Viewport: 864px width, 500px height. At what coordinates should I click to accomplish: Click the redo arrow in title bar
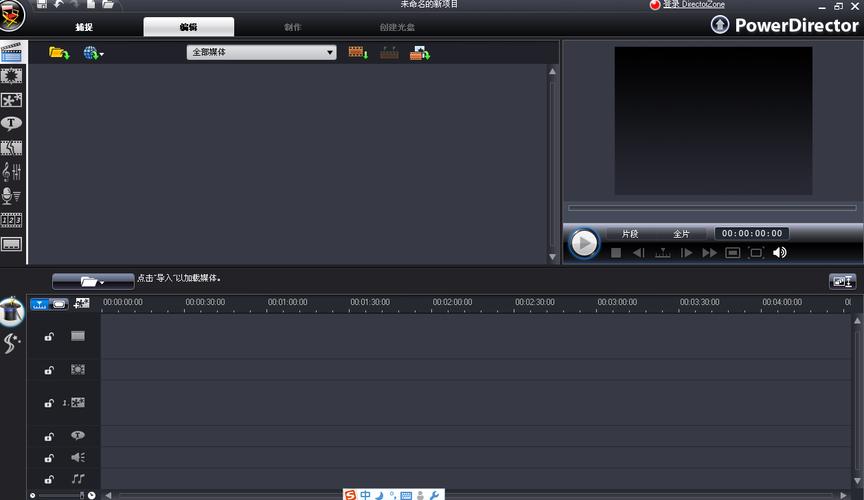tap(75, 4)
